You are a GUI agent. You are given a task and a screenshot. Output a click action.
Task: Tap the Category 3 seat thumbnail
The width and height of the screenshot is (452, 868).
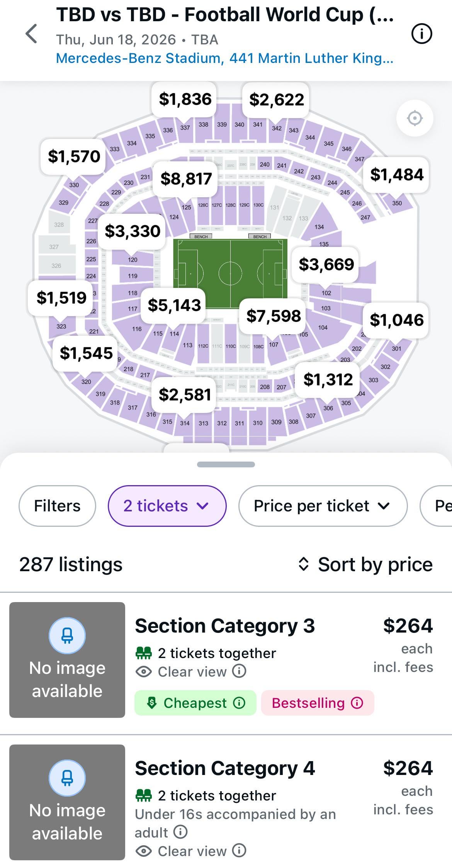pyautogui.click(x=67, y=660)
